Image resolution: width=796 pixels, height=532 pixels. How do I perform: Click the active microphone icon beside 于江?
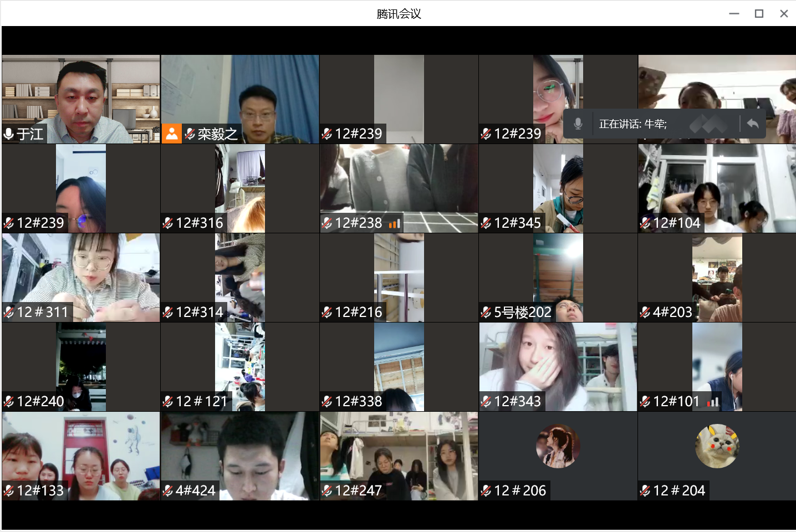pyautogui.click(x=9, y=134)
